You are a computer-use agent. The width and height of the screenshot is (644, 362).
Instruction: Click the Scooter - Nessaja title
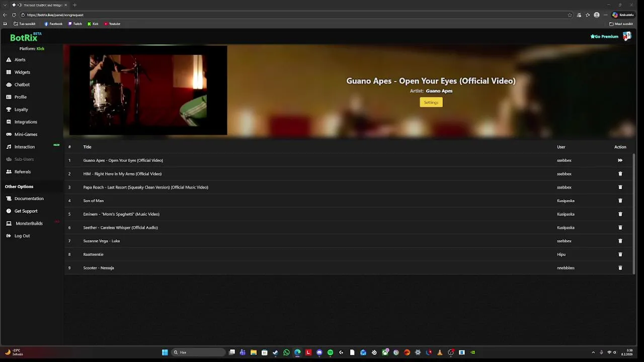99,268
